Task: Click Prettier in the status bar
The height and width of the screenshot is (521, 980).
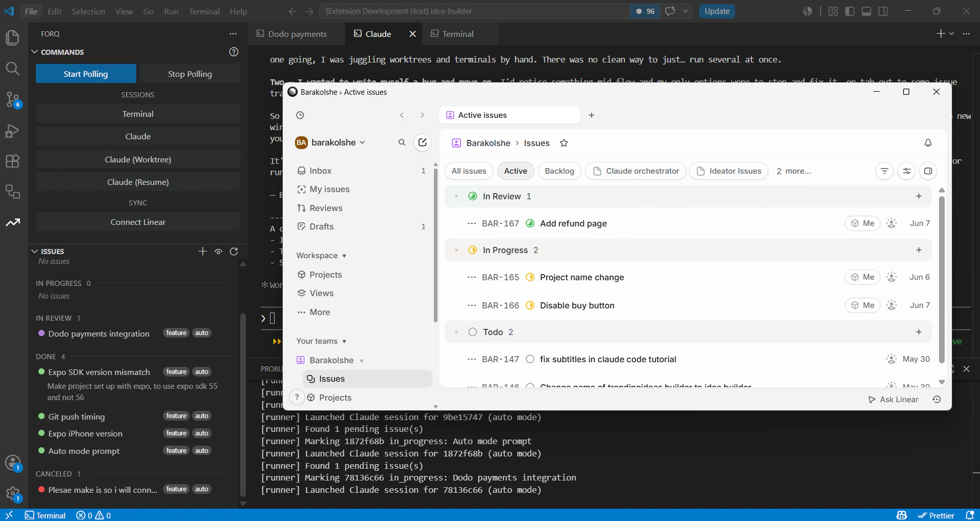Action: (936, 515)
